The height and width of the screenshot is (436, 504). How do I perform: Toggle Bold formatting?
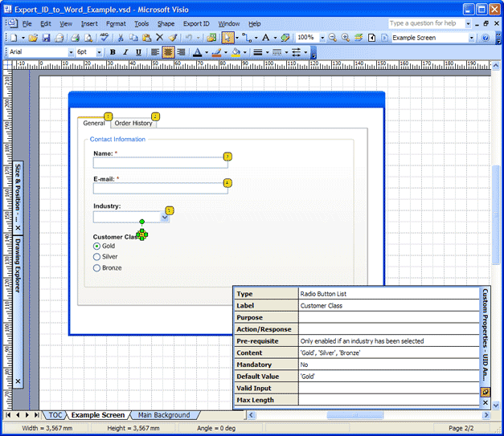[x=113, y=52]
